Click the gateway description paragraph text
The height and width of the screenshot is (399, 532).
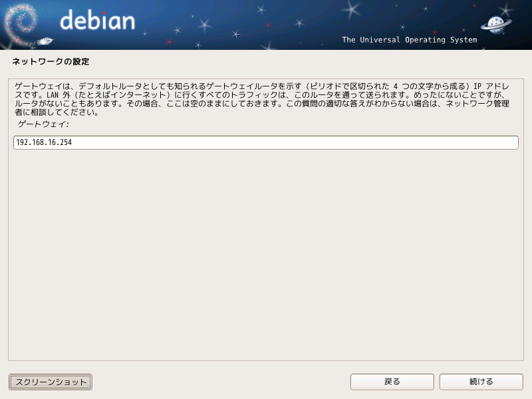262,99
